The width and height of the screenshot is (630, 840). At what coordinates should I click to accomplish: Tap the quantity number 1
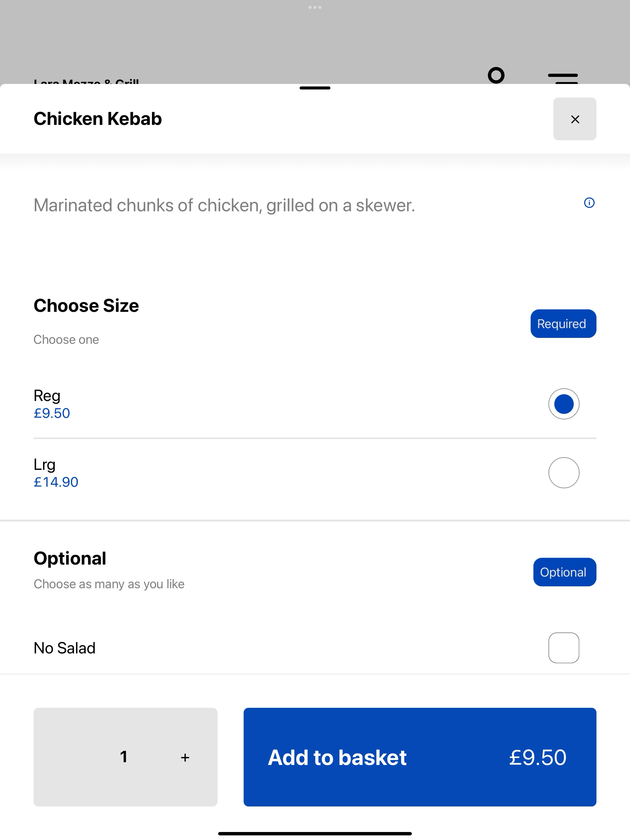(123, 757)
